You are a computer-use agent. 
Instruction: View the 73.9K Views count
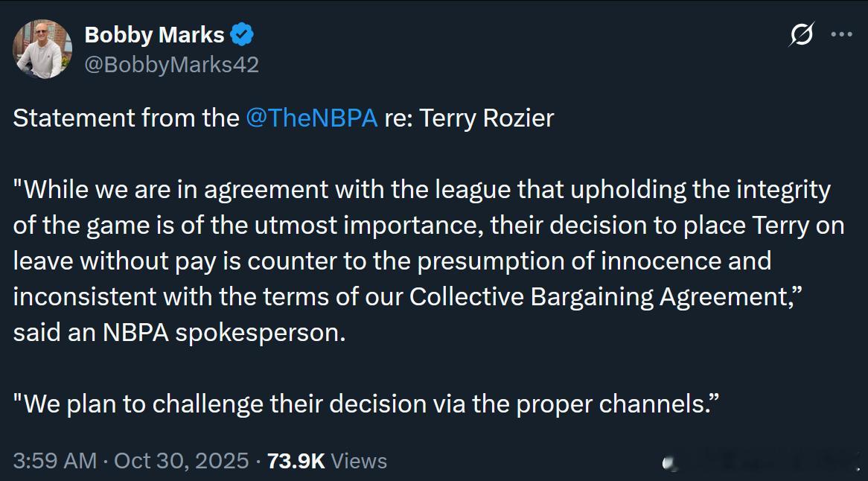coord(327,461)
